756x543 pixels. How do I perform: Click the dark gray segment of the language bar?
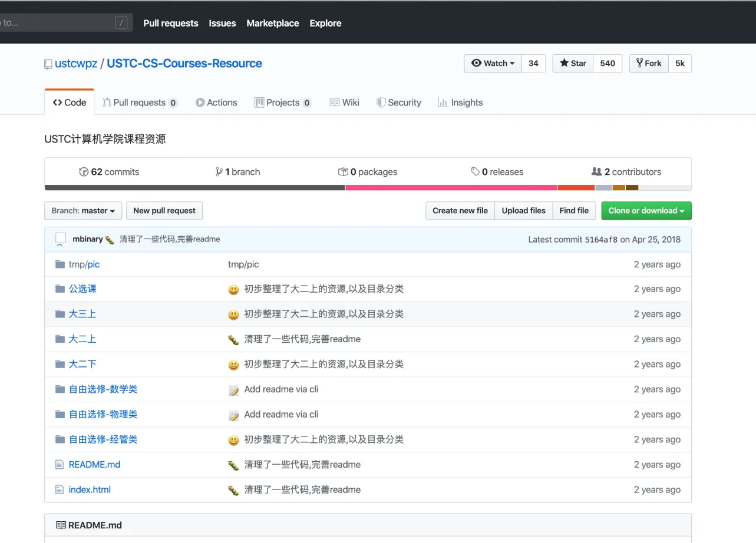click(x=195, y=188)
